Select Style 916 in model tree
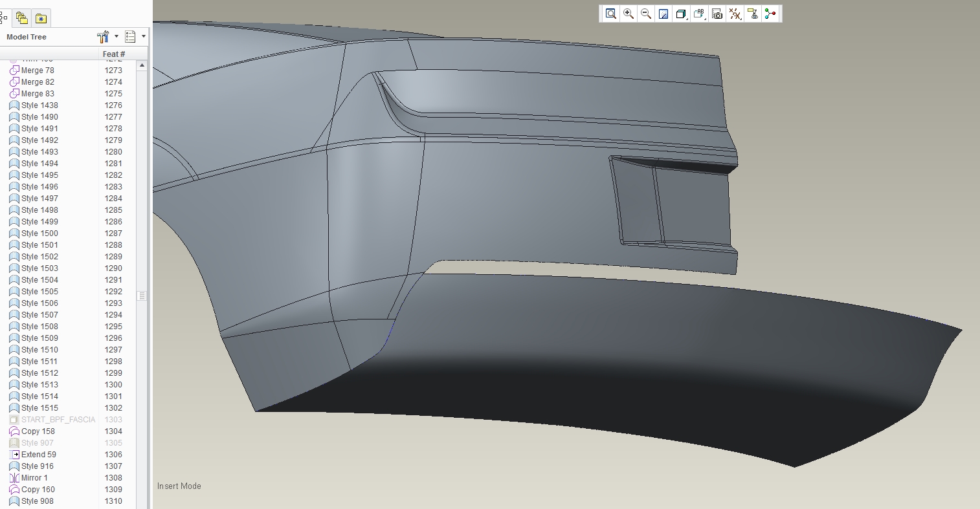Image resolution: width=980 pixels, height=509 pixels. pos(38,466)
